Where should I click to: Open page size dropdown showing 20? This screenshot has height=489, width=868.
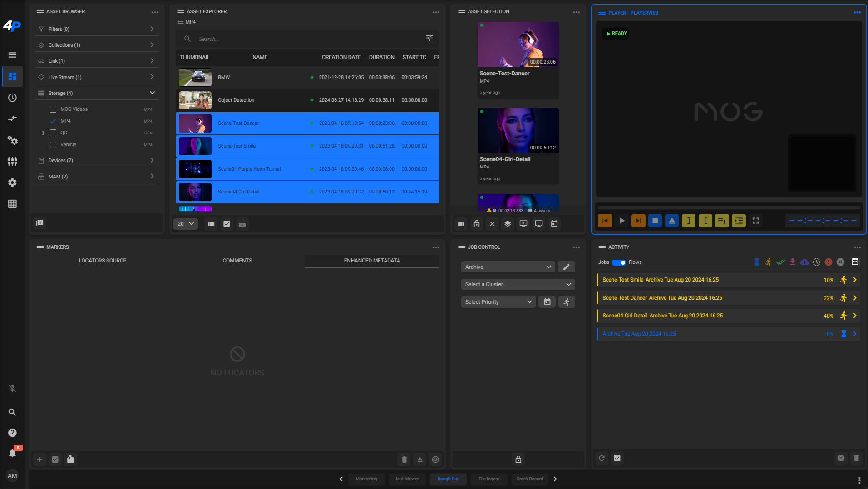pyautogui.click(x=186, y=224)
